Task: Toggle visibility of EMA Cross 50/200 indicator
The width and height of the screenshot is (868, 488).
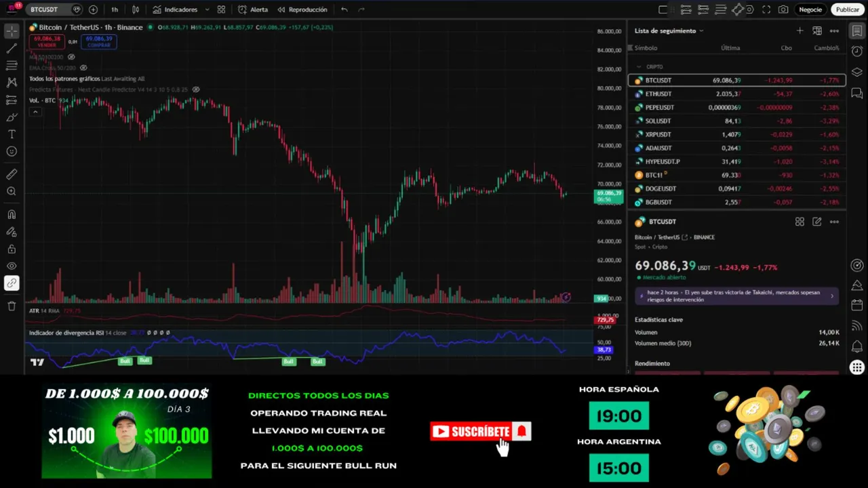Action: [x=83, y=68]
